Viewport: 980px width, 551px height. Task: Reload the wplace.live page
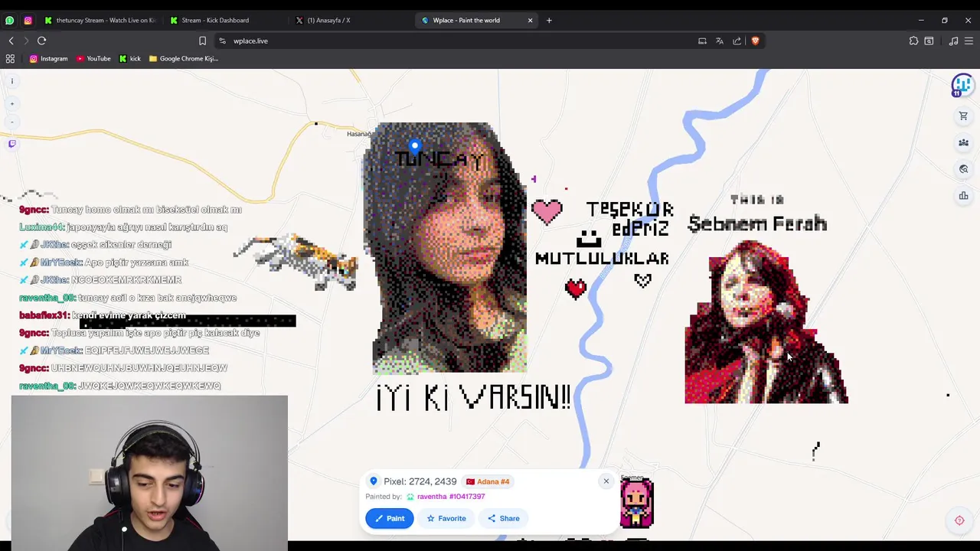pyautogui.click(x=42, y=41)
